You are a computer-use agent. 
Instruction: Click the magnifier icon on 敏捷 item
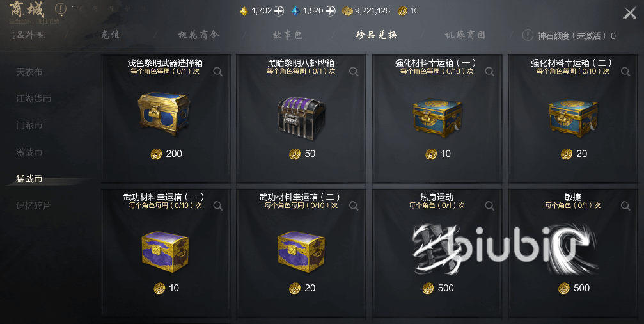click(x=625, y=206)
